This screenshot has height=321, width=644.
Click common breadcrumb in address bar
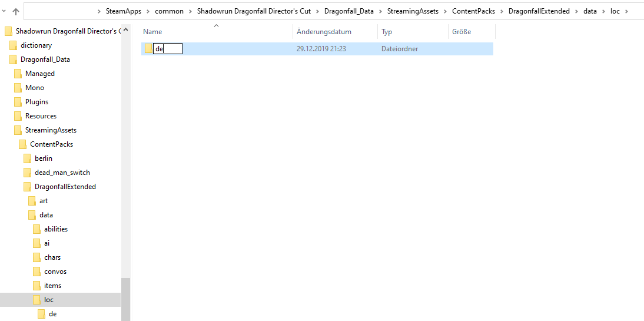[x=169, y=12]
